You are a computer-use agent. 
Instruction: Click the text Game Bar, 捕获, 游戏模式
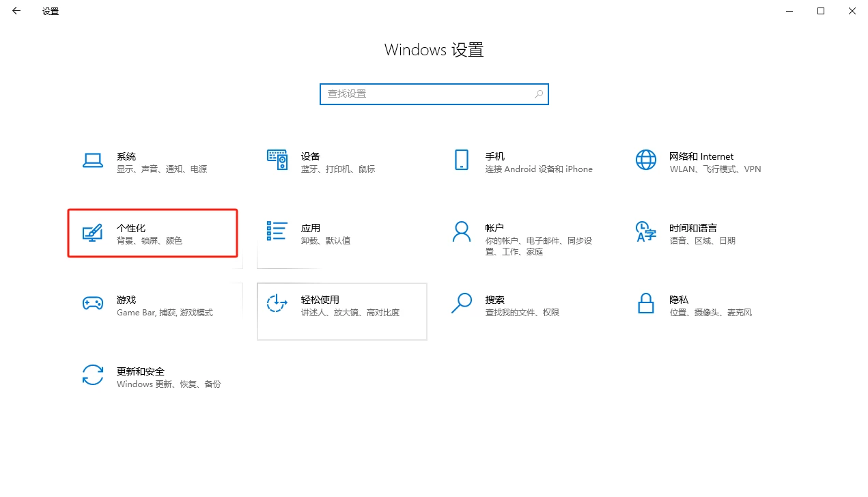[165, 313]
